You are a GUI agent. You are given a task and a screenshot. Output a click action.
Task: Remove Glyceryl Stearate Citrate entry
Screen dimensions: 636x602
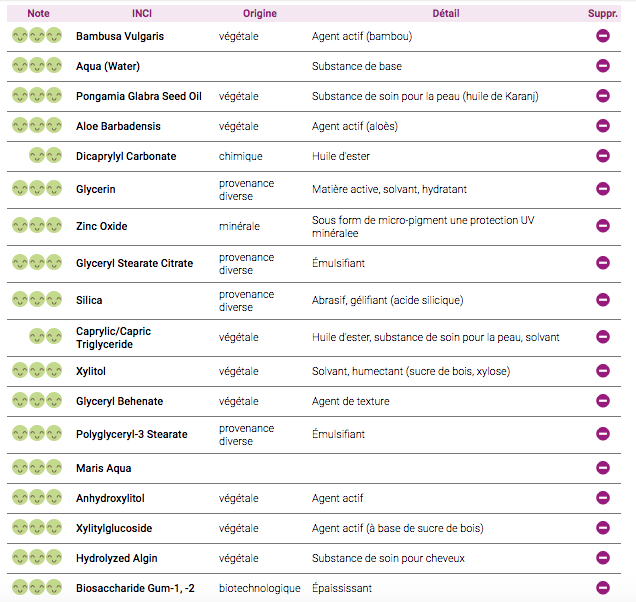(x=603, y=263)
